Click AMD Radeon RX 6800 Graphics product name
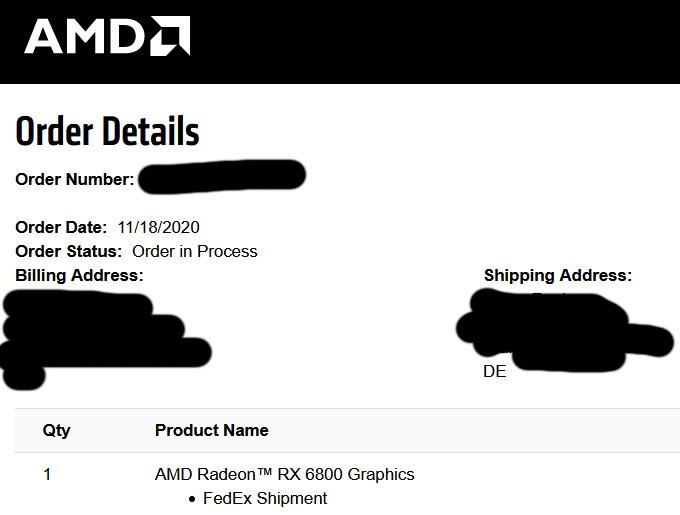680x515 pixels. 284,474
